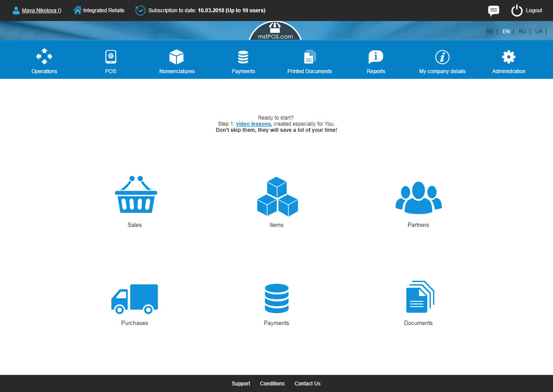Viewport: 553px width, 392px height.
Task: Open the Maya Nikolova user profile
Action: tap(41, 11)
